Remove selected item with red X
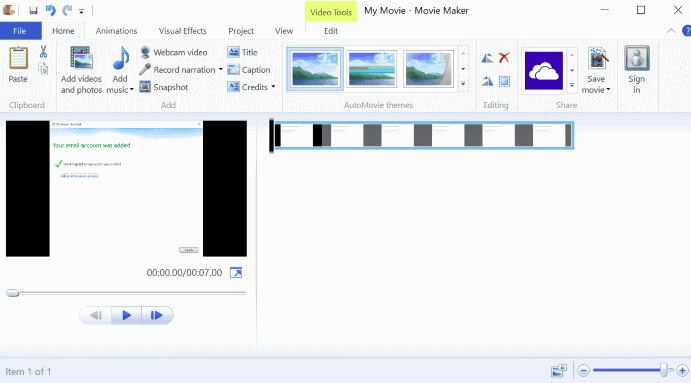 (504, 57)
